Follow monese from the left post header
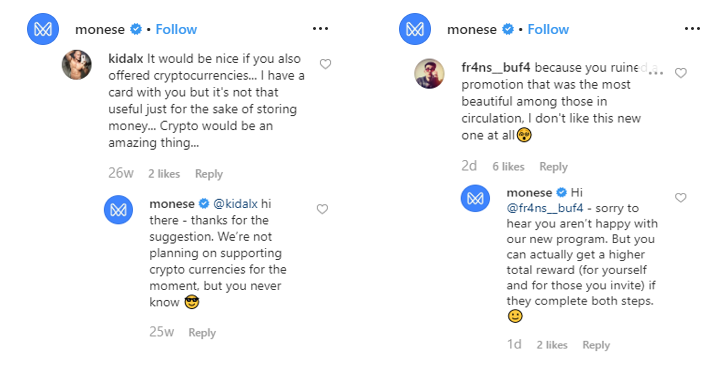 click(x=176, y=30)
